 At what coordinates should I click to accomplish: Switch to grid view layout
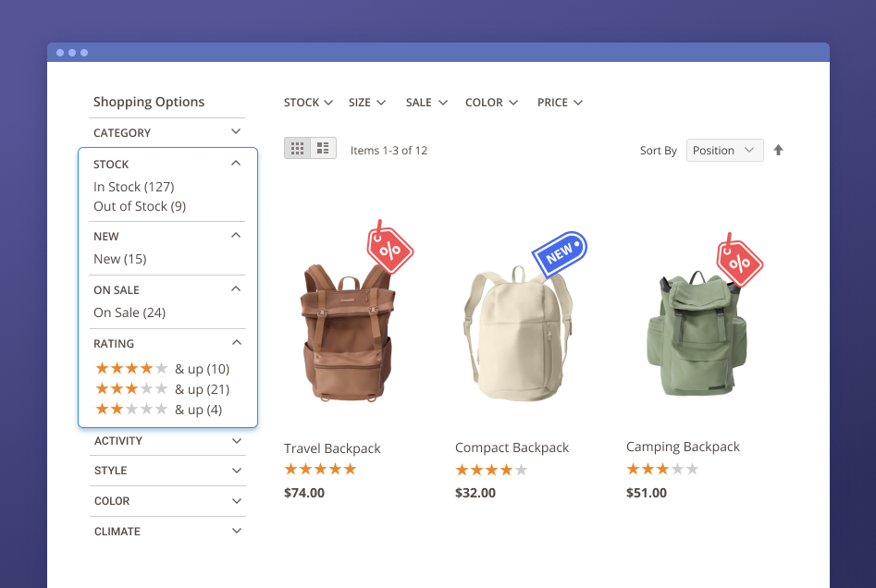tap(297, 148)
